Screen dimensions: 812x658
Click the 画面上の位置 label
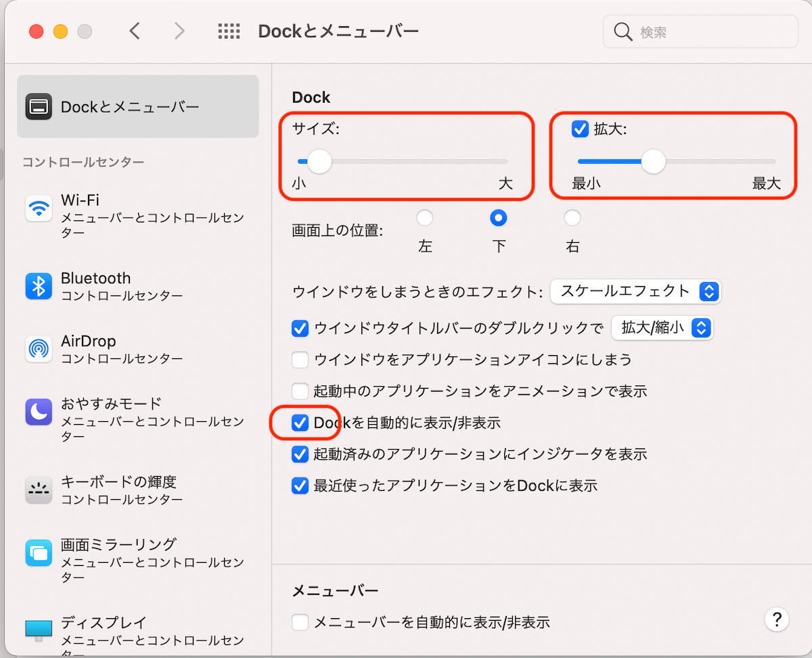click(337, 231)
